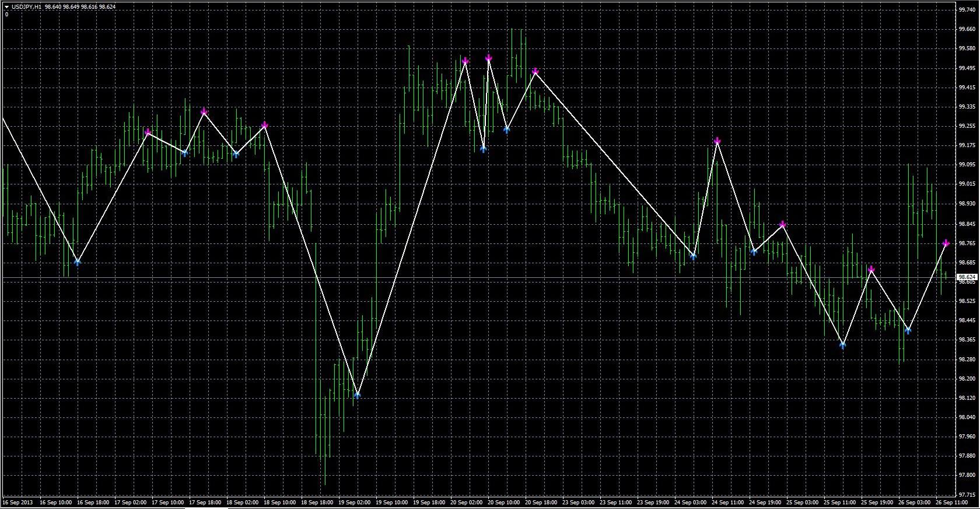Click the 25 Sep 19:00 time label
980x509 pixels.
tap(877, 502)
